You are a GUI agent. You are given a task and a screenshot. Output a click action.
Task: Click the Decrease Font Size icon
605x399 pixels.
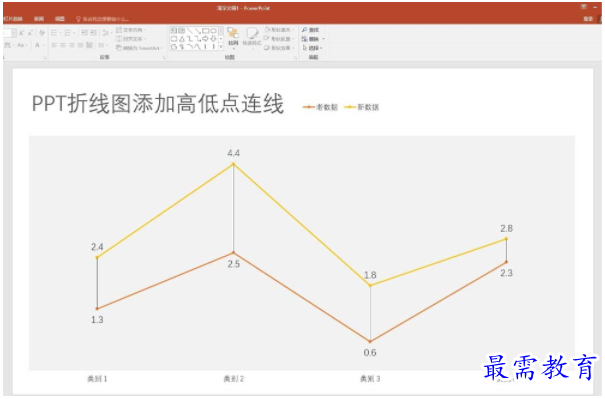click(30, 33)
